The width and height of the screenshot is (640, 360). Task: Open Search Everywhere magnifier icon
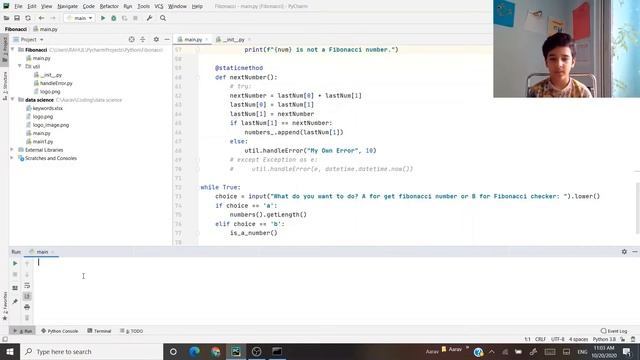[163, 18]
